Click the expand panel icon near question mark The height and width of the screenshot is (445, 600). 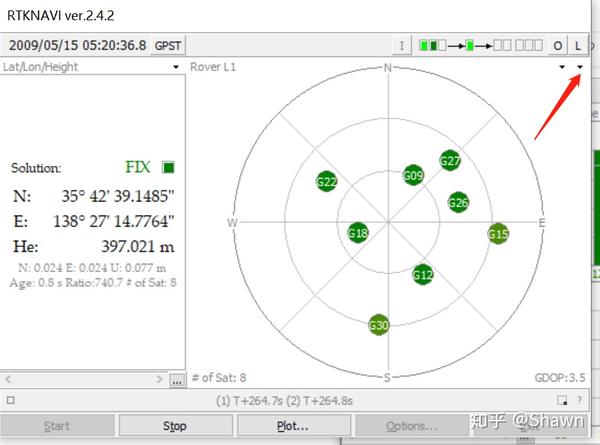562,400
